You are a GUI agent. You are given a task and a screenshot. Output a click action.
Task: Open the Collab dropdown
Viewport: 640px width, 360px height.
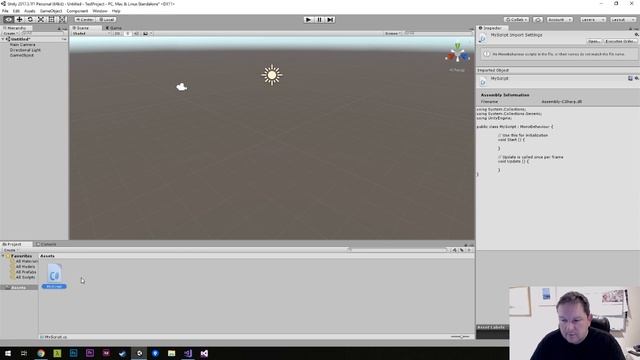pyautogui.click(x=516, y=20)
